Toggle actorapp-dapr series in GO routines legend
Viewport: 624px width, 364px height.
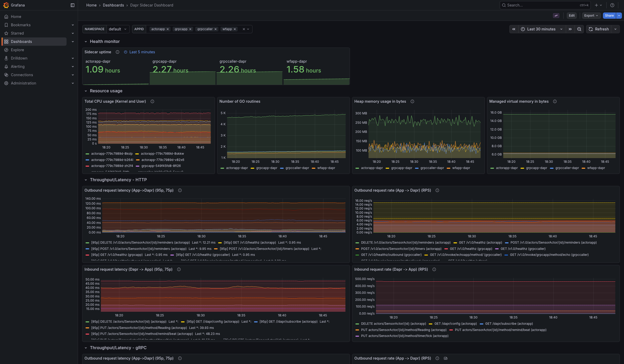[237, 168]
